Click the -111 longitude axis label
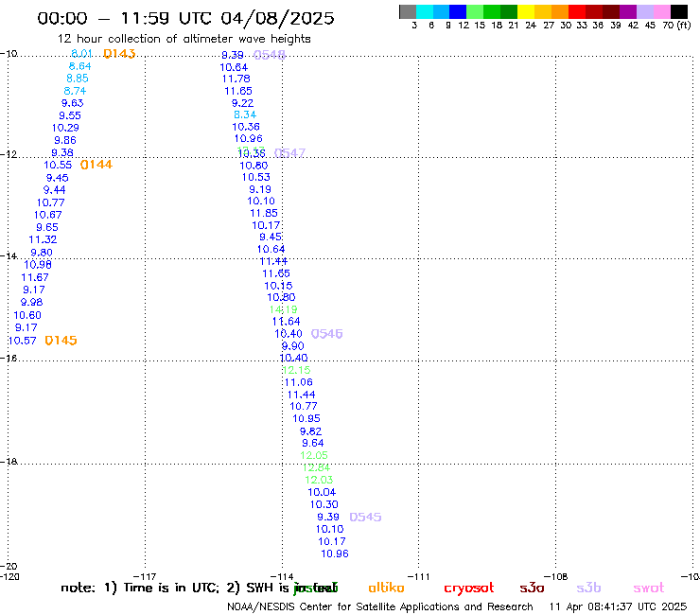700x615 pixels. [418, 576]
